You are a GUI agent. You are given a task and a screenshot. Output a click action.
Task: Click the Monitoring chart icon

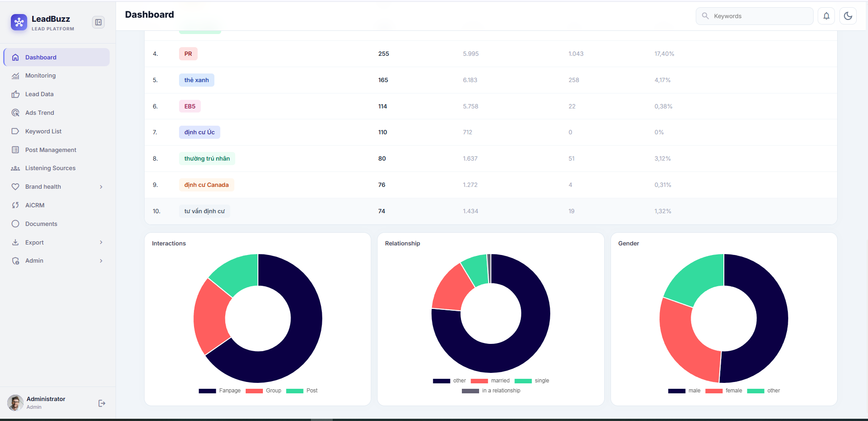pyautogui.click(x=15, y=76)
